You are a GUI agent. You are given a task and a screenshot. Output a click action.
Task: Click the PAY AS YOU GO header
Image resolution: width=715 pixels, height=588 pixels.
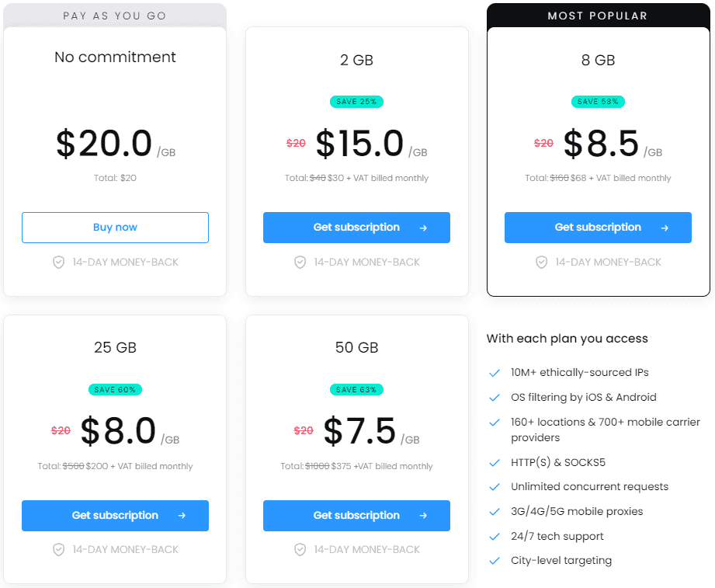click(115, 16)
